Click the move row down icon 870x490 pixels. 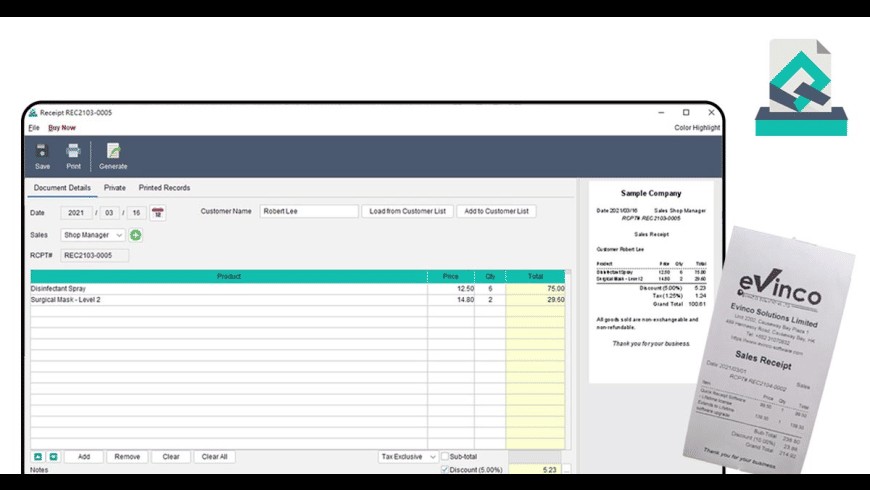coord(53,457)
